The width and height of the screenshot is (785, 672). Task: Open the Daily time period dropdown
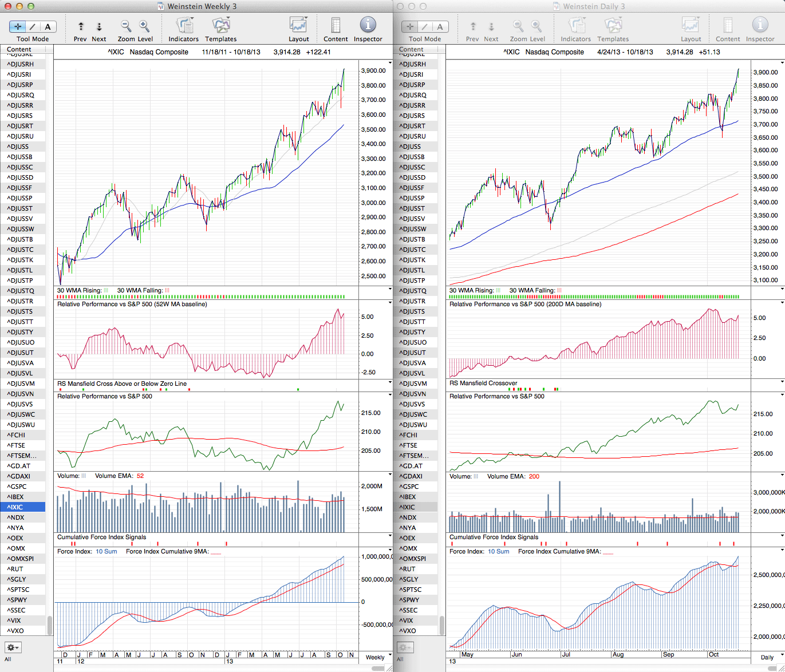point(770,657)
